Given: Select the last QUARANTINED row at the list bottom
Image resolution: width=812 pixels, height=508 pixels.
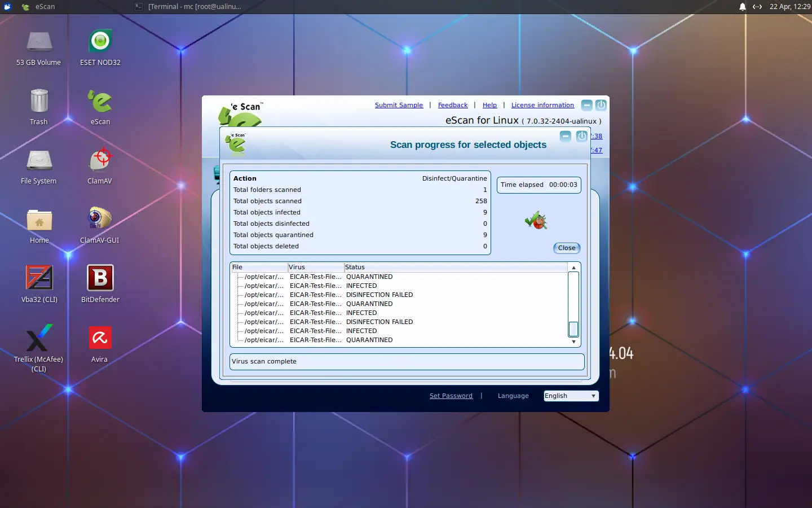Looking at the screenshot, I should click(x=400, y=340).
